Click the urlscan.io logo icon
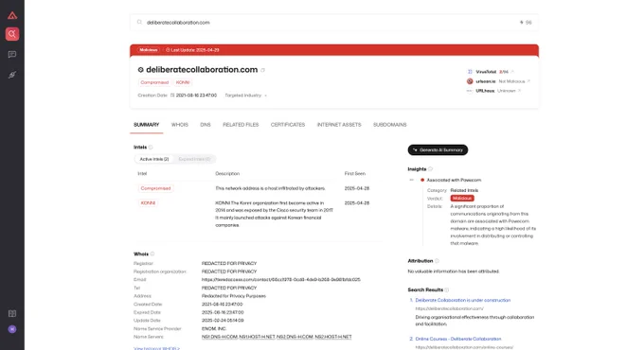The image size is (644, 350). pyautogui.click(x=470, y=81)
